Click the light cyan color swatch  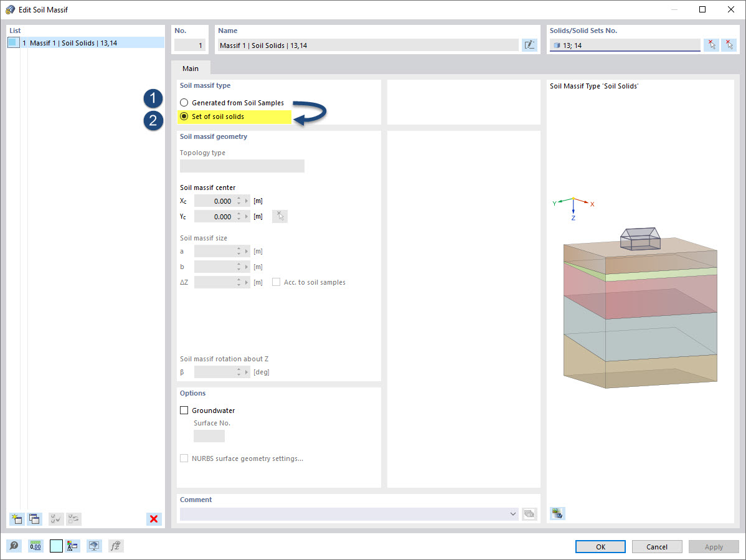tap(56, 546)
